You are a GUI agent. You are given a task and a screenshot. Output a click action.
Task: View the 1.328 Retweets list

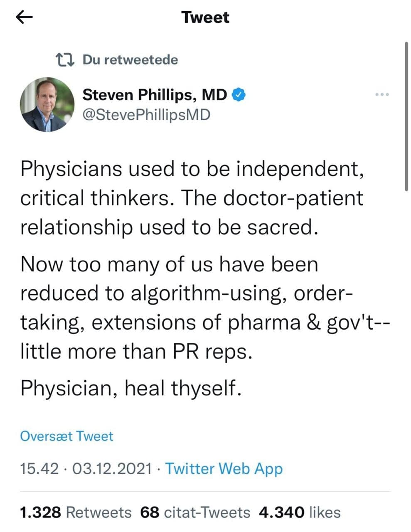(x=76, y=512)
